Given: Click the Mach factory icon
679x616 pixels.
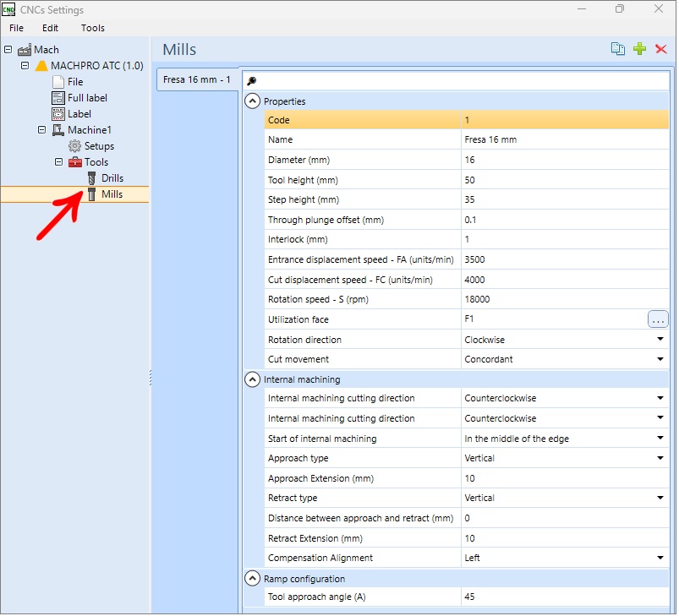Looking at the screenshot, I should tap(25, 50).
